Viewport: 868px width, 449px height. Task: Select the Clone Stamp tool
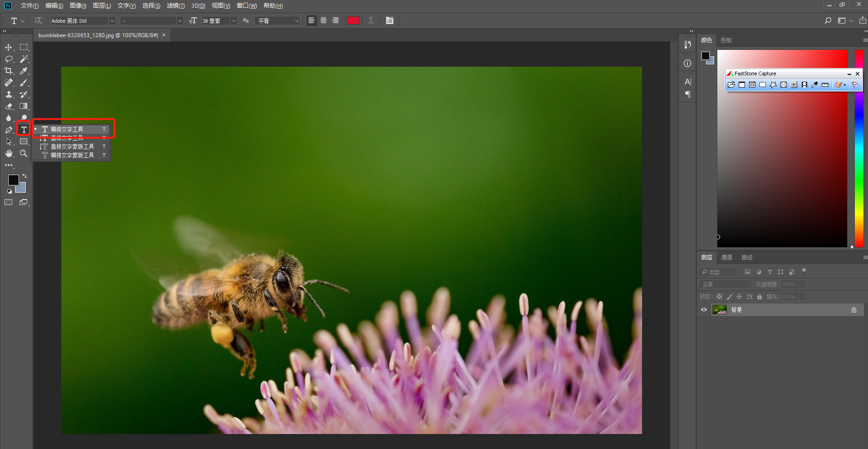click(9, 94)
